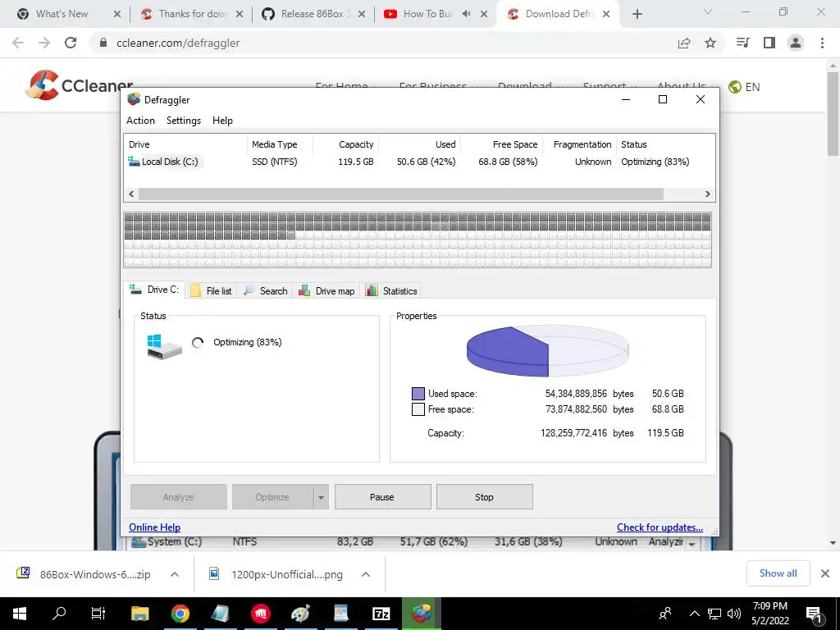
Task: Open the Online Help link
Action: click(154, 527)
